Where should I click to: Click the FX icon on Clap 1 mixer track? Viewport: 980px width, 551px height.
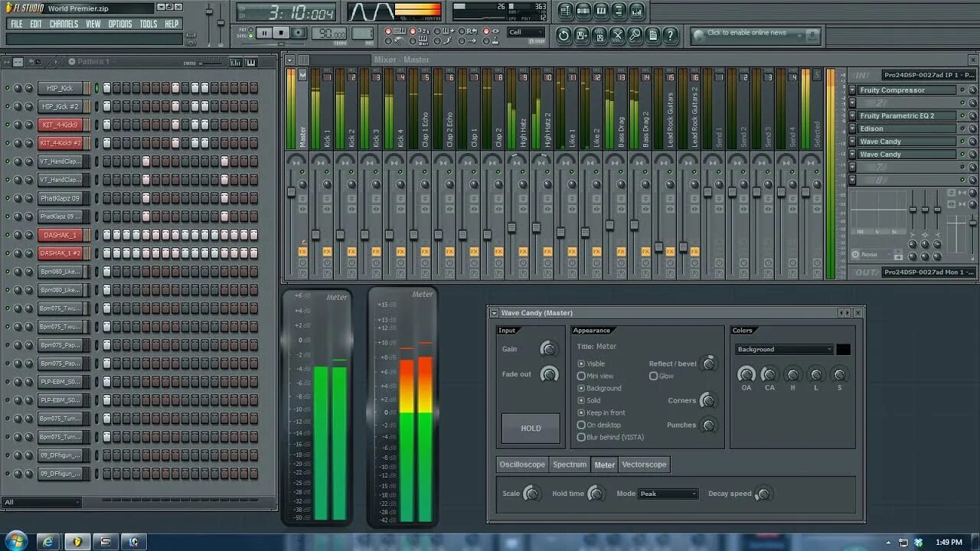474,251
